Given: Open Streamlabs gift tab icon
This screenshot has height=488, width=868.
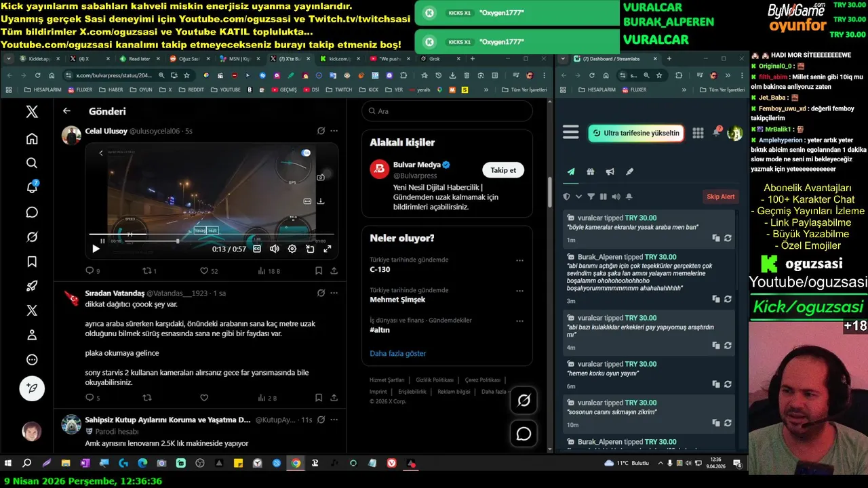Looking at the screenshot, I should (x=591, y=172).
